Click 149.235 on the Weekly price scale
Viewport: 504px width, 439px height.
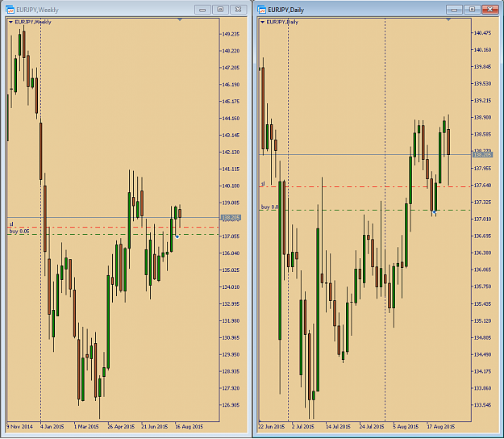[x=231, y=34]
